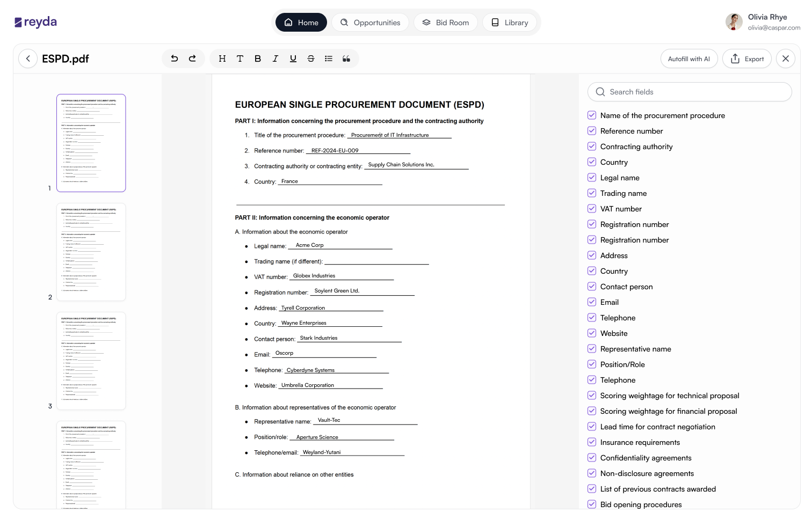Uncheck the Contracting authority field

click(592, 147)
